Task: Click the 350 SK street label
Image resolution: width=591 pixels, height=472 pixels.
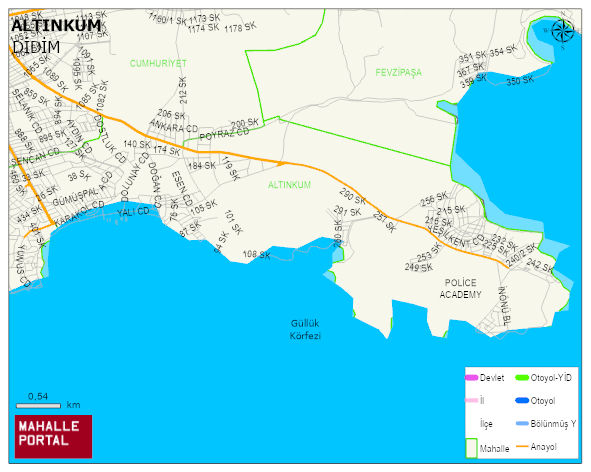Action: [520, 81]
